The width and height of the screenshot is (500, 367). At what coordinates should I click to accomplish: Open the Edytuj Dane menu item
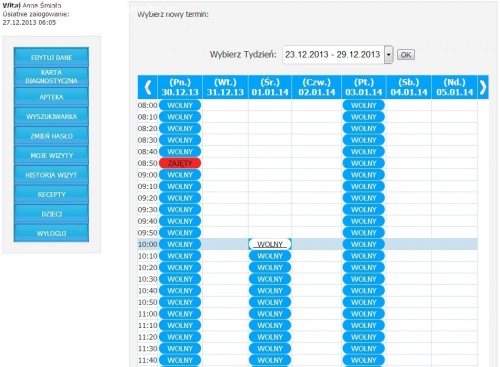(x=51, y=57)
